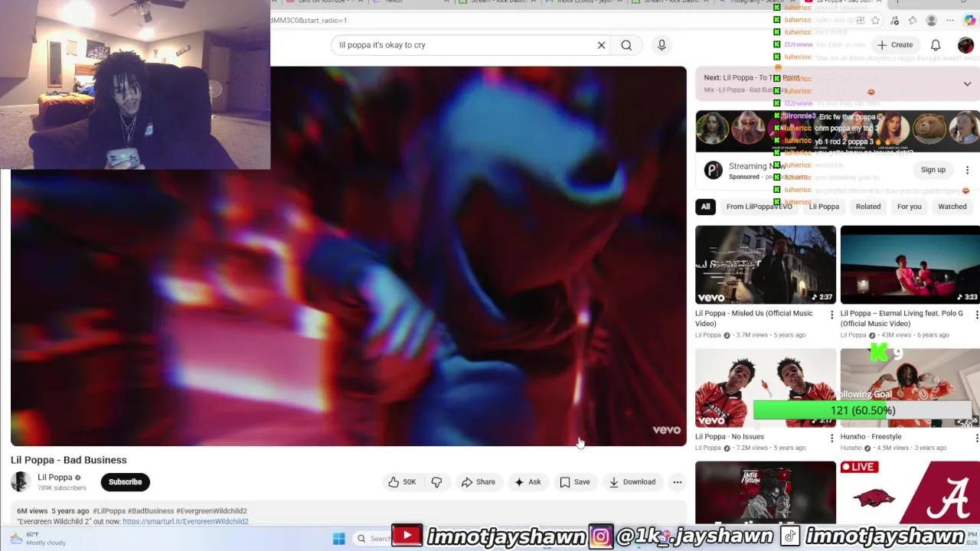Click the #LilPoppa hashtag
The image size is (980, 551).
(109, 511)
